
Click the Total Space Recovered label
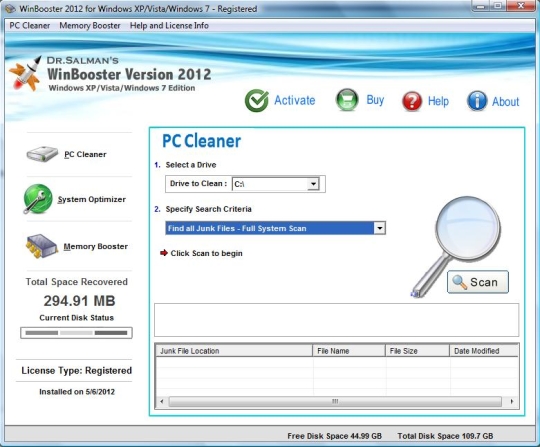(76, 282)
